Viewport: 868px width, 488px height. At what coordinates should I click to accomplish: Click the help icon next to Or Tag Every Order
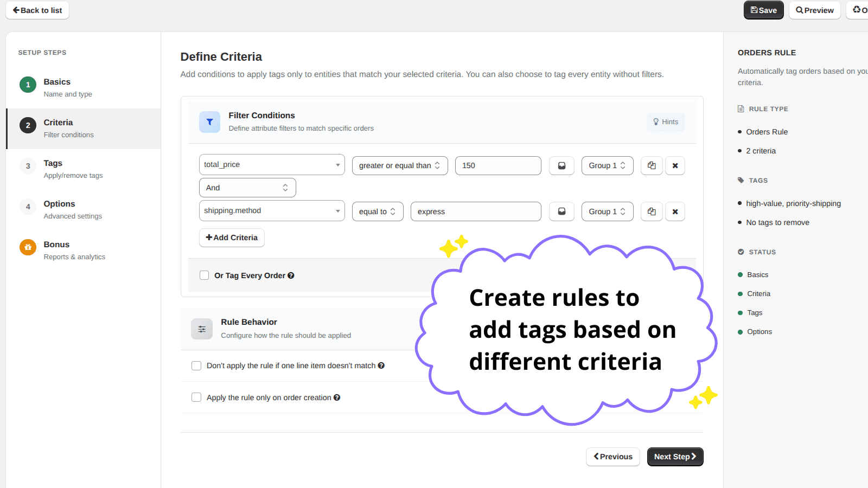coord(291,275)
